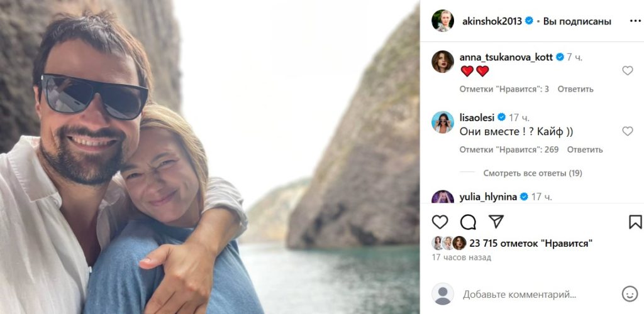Like lisaolesi's comment

627,131
